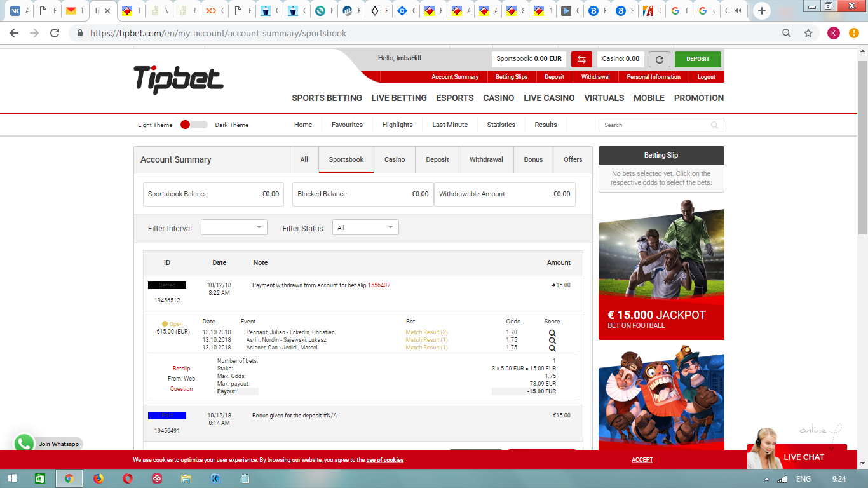This screenshot has height=488, width=868.
Task: Open the Filter Interval dropdown
Action: pos(234,227)
